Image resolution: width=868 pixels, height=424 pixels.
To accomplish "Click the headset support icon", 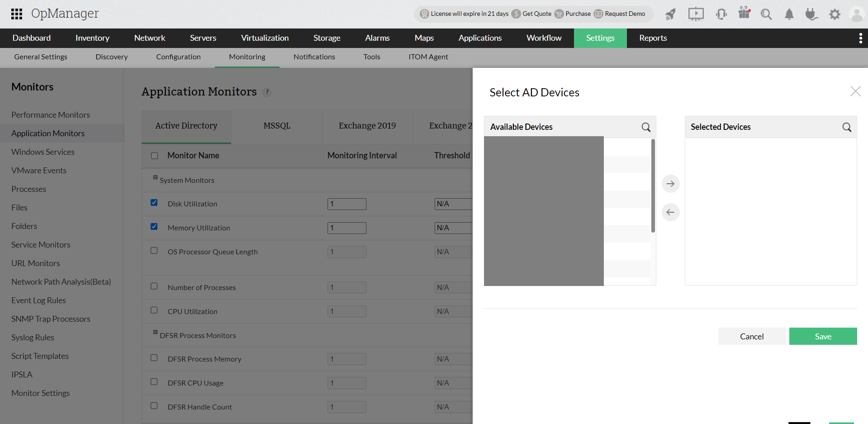I will [x=721, y=14].
